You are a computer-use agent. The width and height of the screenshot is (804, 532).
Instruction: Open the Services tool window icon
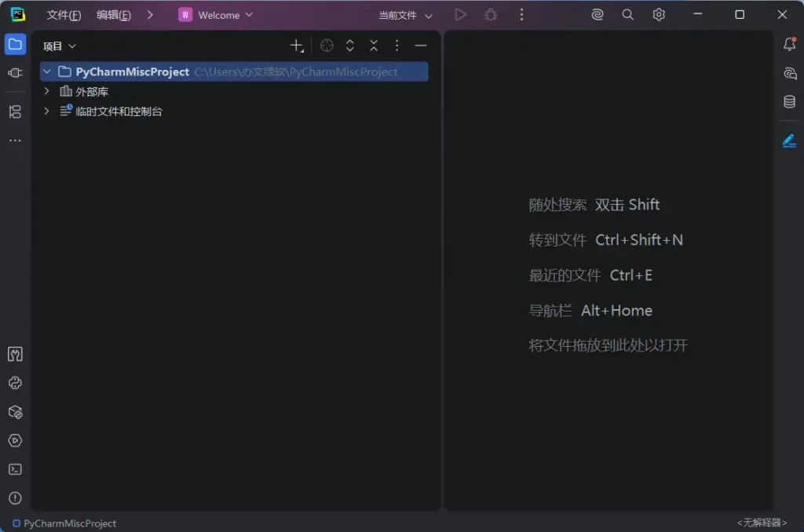pyautogui.click(x=15, y=441)
